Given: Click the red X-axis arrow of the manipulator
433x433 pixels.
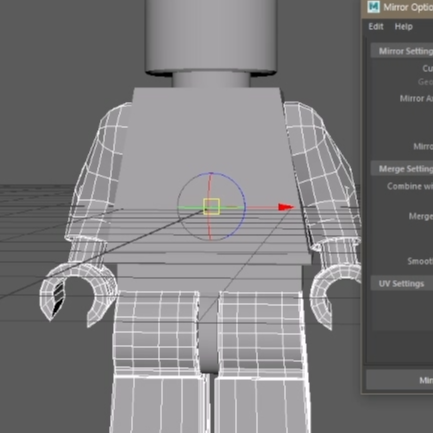Looking at the screenshot, I should 286,207.
